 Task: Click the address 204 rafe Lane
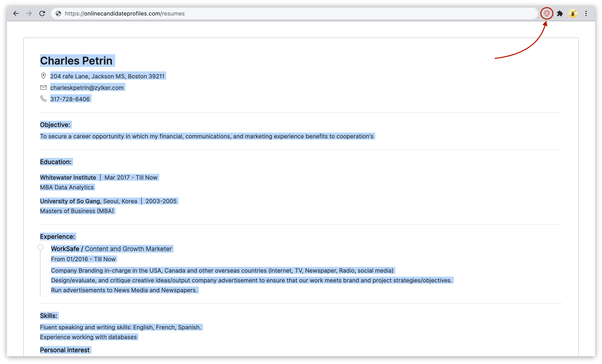107,76
